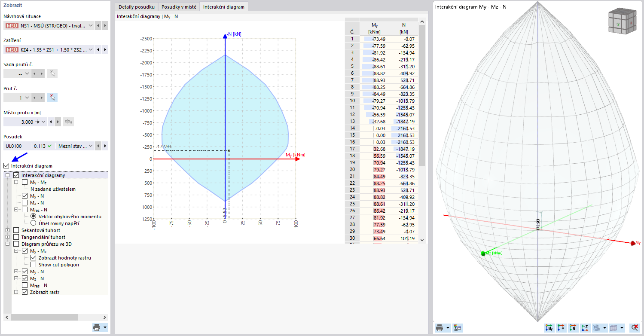The width and height of the screenshot is (644, 336).
Task: Go to next Posudek design check
Action: (104, 146)
